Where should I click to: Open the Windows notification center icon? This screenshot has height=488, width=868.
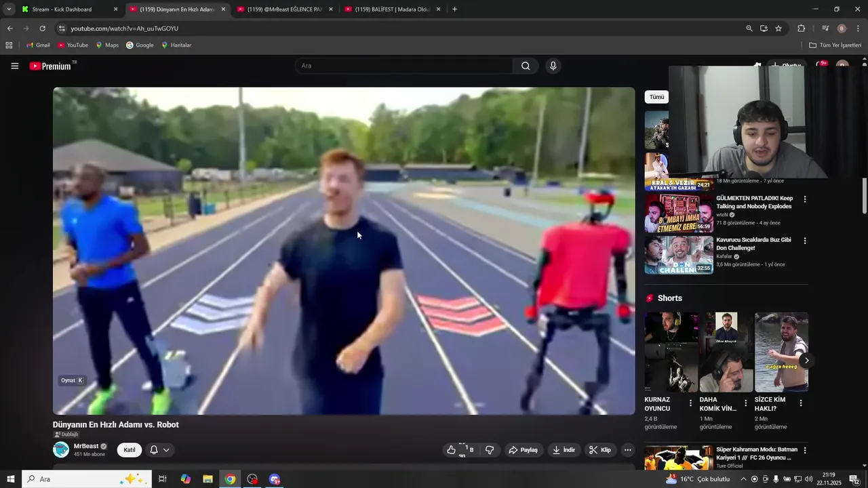[x=854, y=479]
